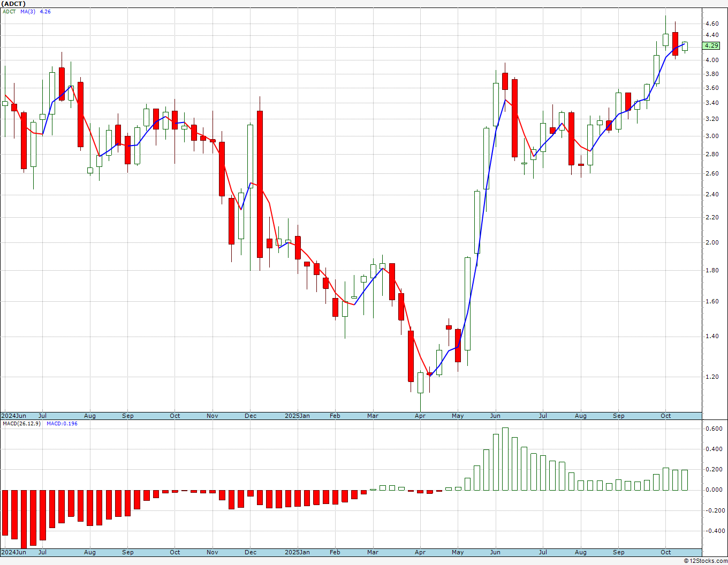Click the 4.60 price axis label

pos(712,24)
